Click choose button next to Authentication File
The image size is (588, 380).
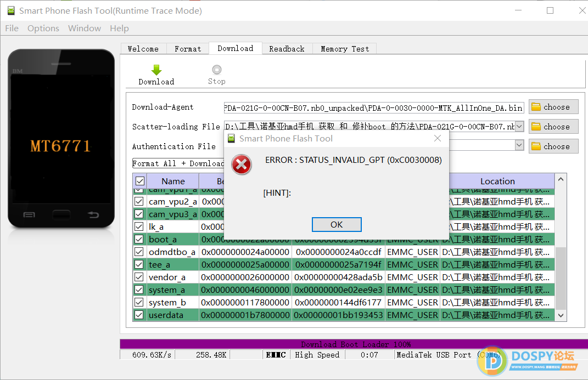click(553, 146)
